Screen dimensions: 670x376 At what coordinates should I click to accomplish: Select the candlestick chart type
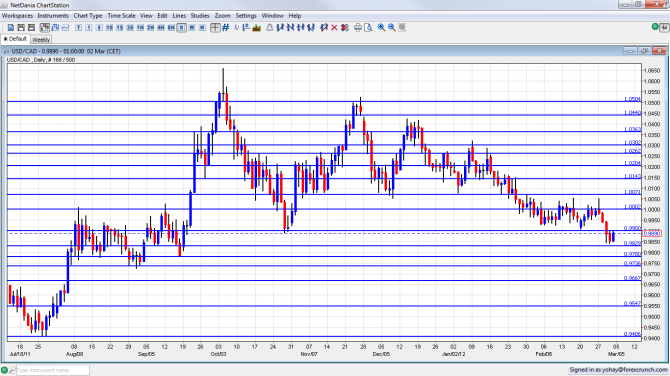click(44, 28)
